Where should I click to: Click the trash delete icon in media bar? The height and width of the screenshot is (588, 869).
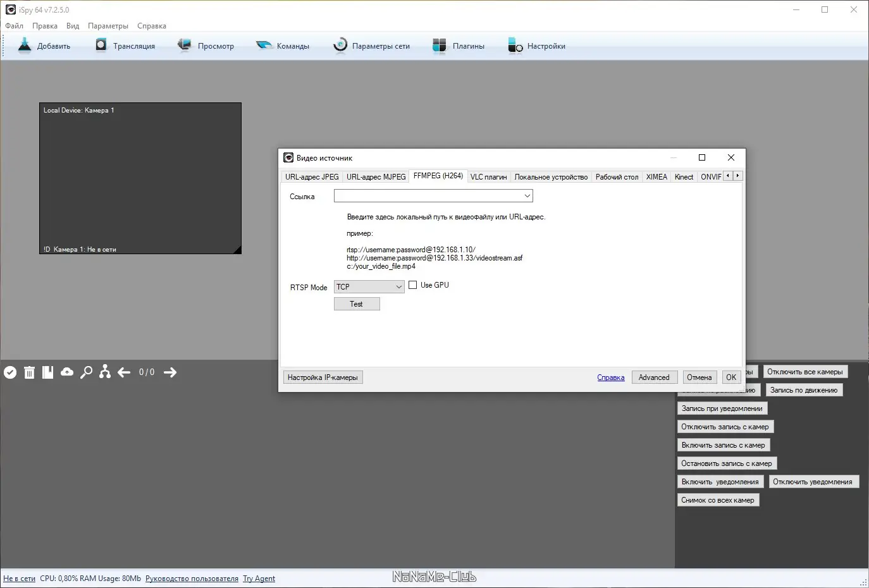point(29,372)
